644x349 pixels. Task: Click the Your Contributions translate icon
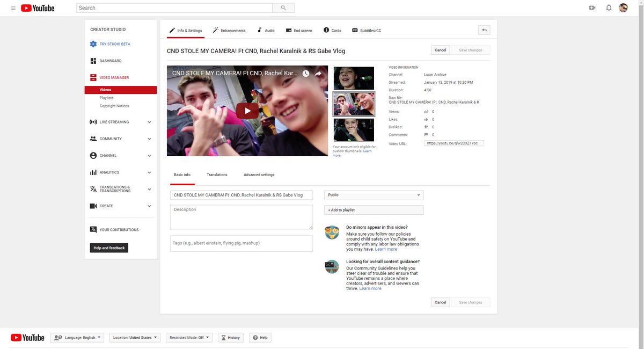93,229
